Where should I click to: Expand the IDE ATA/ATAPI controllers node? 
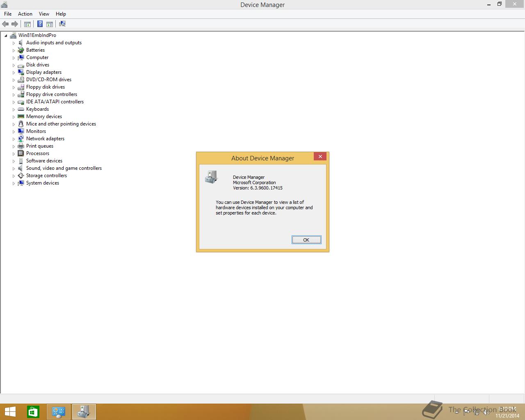tap(14, 102)
